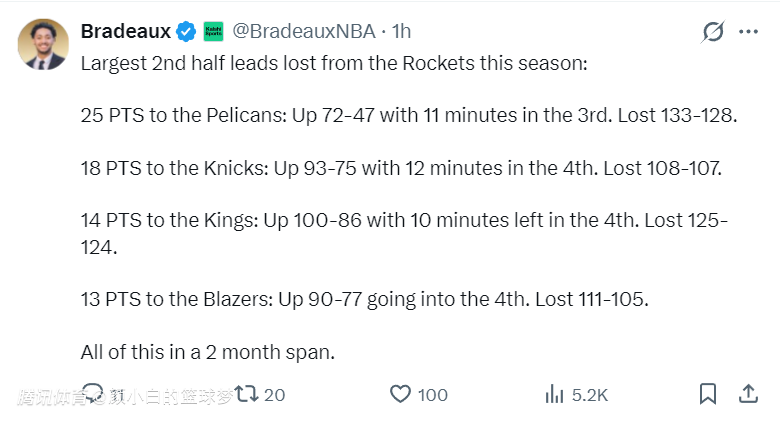
Task: Click the Bradeaux display name
Action: pyautogui.click(x=126, y=32)
